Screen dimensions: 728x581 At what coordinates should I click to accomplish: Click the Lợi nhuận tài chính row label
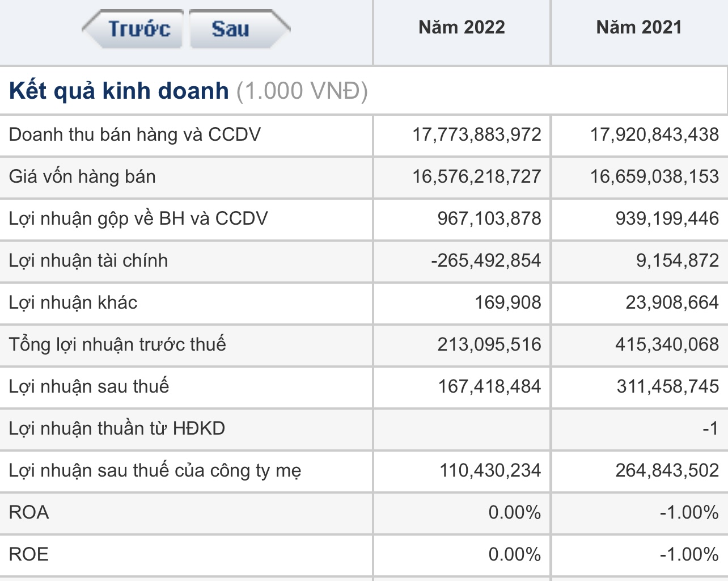click(x=88, y=260)
